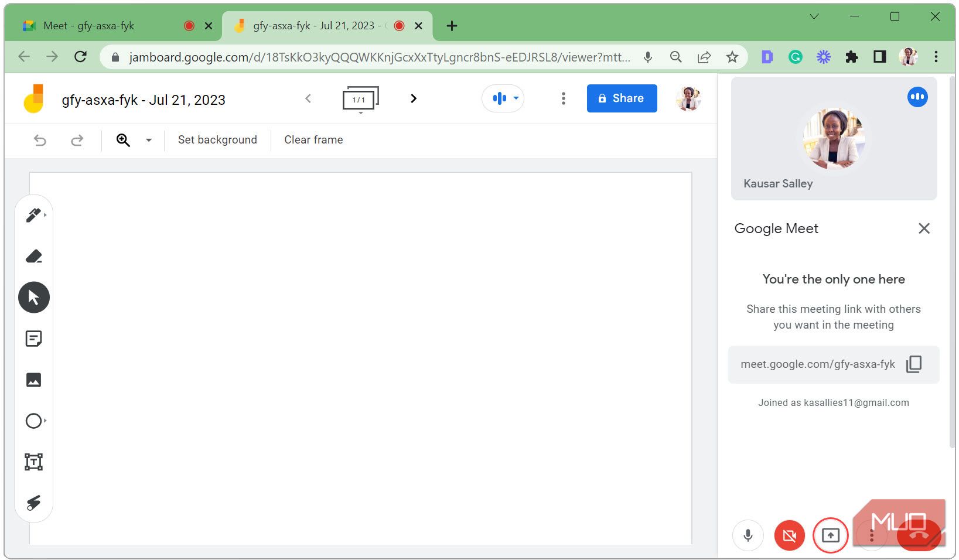Expand the frame bar 1/1 selector
The width and height of the screenshot is (959, 560).
360,100
